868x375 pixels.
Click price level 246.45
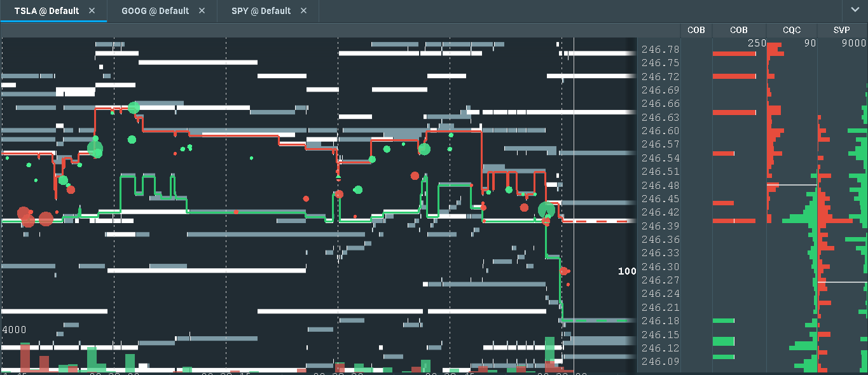point(660,199)
